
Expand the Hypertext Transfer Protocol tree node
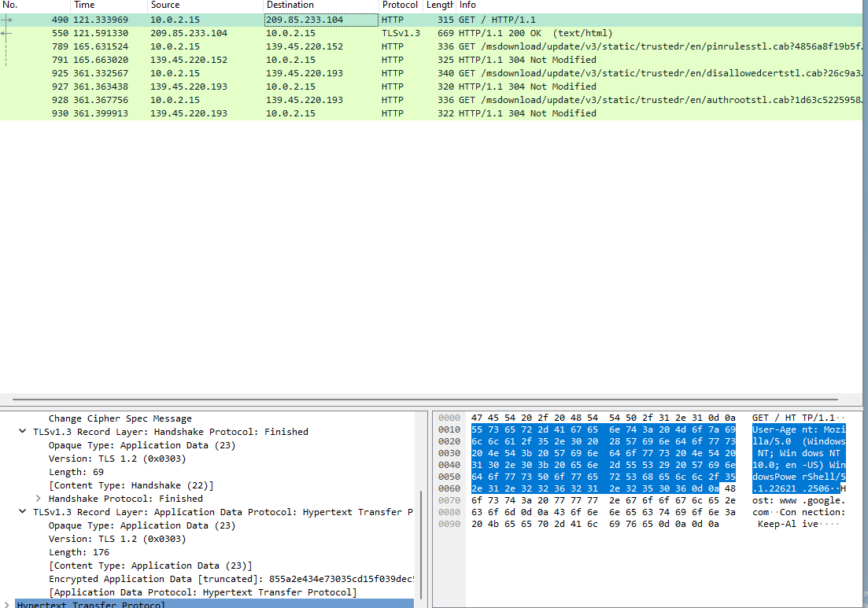click(x=6, y=605)
